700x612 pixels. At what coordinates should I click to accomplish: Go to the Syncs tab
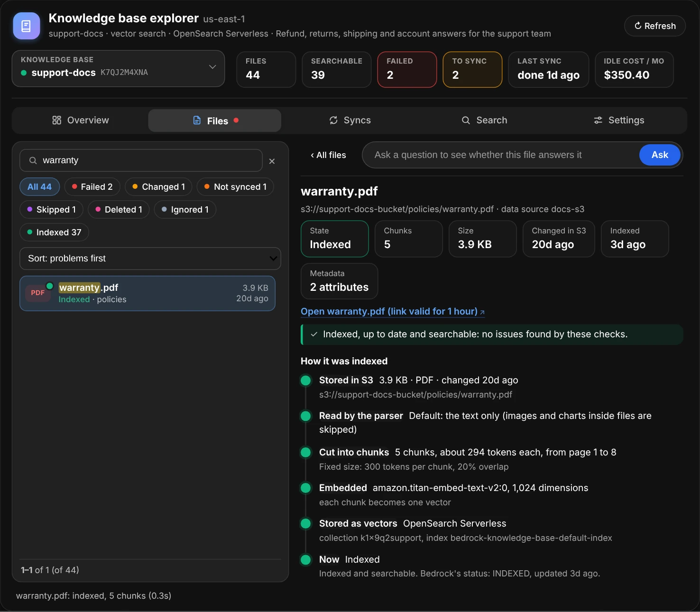350,121
